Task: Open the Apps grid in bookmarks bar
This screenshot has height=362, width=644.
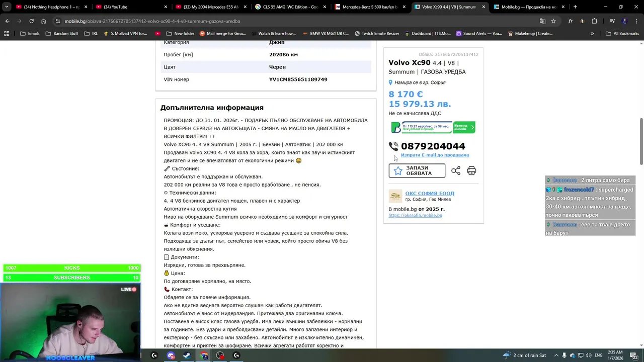Action: pyautogui.click(x=7, y=34)
